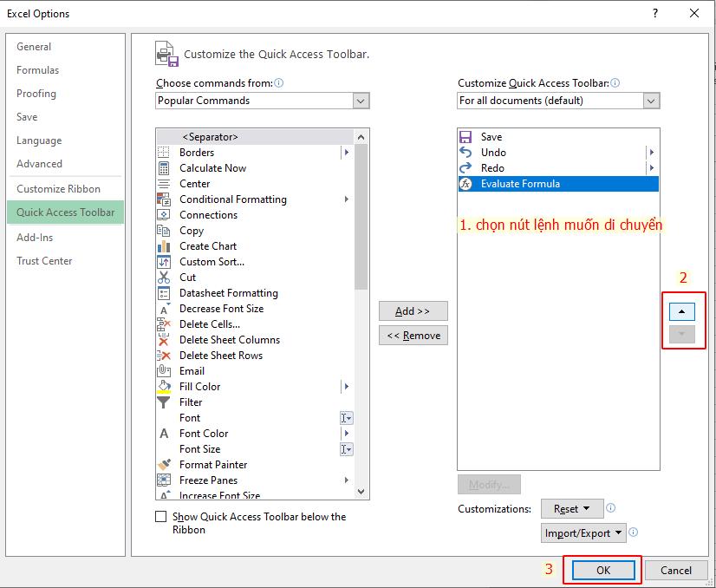This screenshot has width=716, height=588.
Task: Click the OK button
Action: (602, 571)
